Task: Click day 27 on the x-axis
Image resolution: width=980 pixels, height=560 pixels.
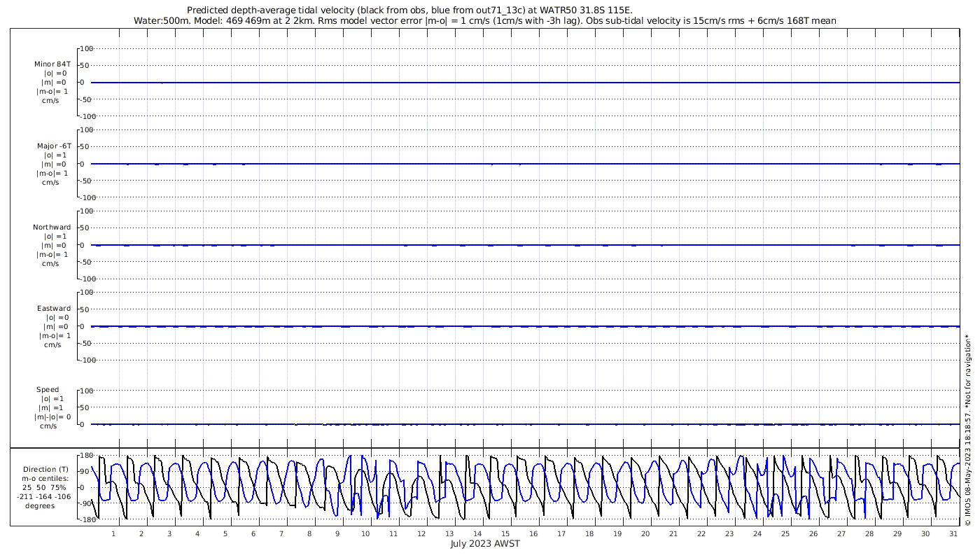Action: (x=841, y=533)
